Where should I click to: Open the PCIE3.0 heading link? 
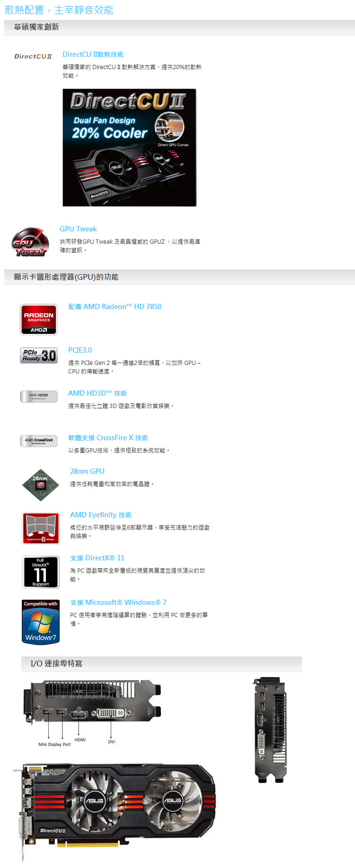coord(80,350)
